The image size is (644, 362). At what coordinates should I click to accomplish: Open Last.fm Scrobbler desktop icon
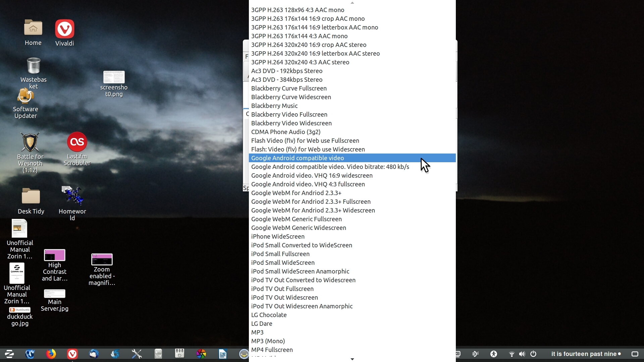click(x=77, y=142)
